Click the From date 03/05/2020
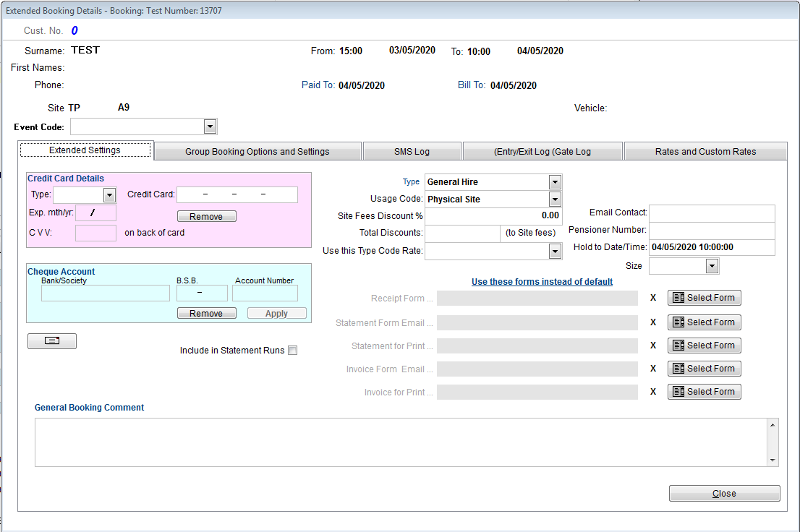The width and height of the screenshot is (800, 532). [x=412, y=51]
